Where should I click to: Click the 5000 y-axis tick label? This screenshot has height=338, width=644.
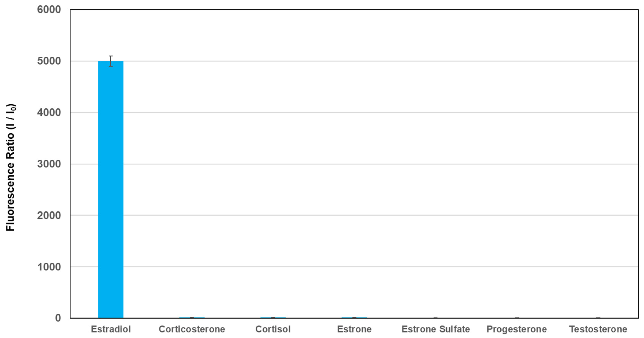49,61
